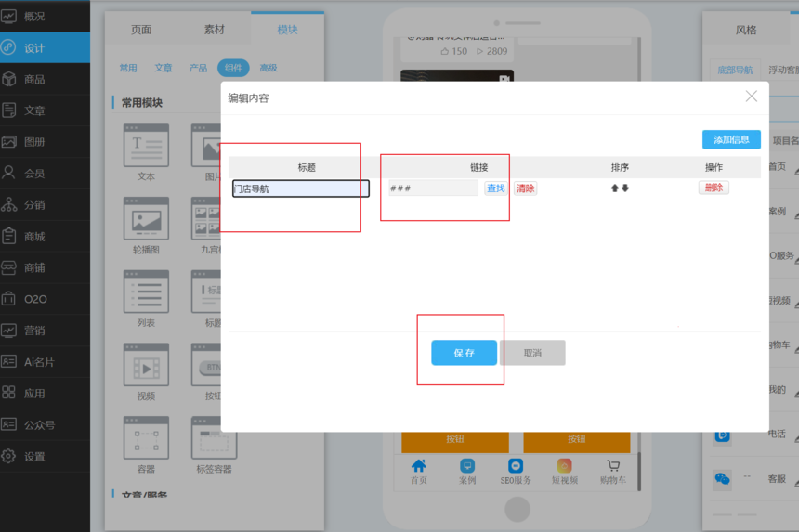Select the 高级 module category
The width and height of the screenshot is (799, 532).
269,68
